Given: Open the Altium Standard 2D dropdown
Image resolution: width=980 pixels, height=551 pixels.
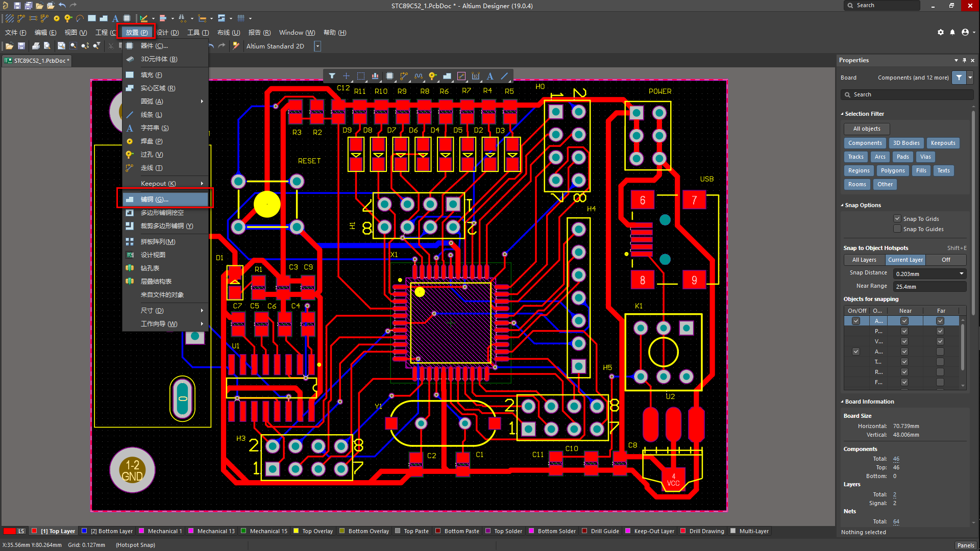Looking at the screenshot, I should point(317,46).
